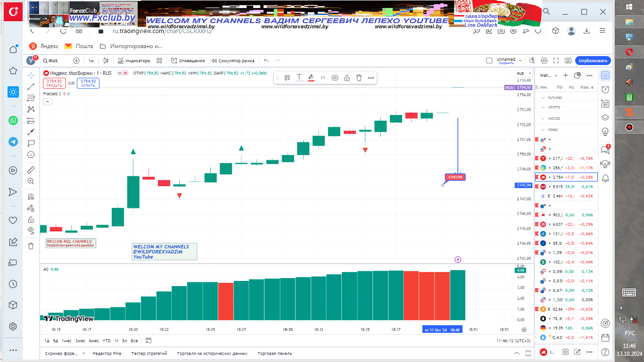This screenshot has height=362, width=644.
Task: Delete all drawings with trash icon
Action: (x=31, y=246)
